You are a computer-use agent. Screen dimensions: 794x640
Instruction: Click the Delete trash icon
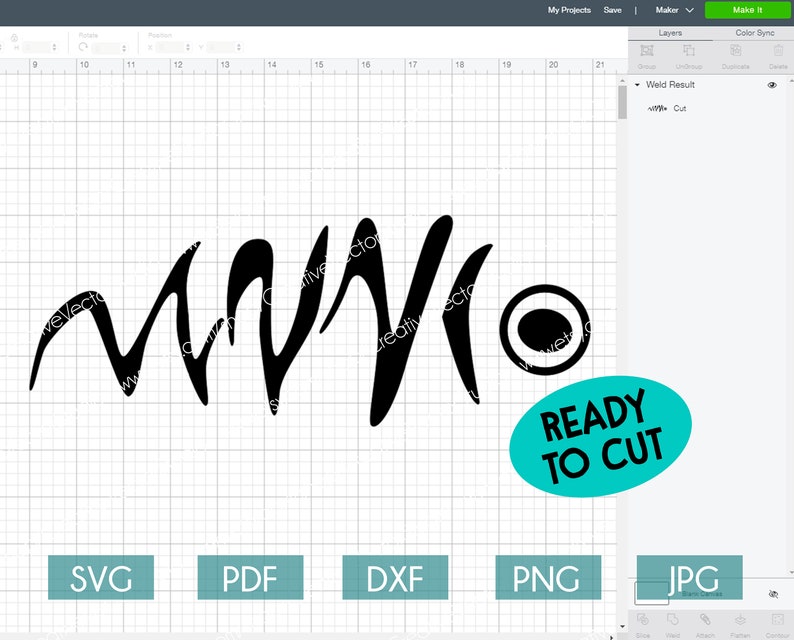(778, 50)
